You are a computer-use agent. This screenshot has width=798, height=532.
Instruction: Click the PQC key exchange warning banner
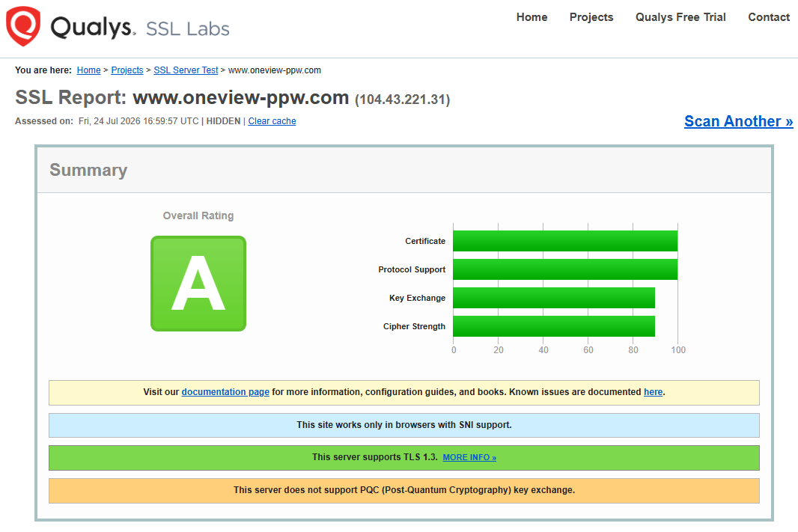pos(404,490)
